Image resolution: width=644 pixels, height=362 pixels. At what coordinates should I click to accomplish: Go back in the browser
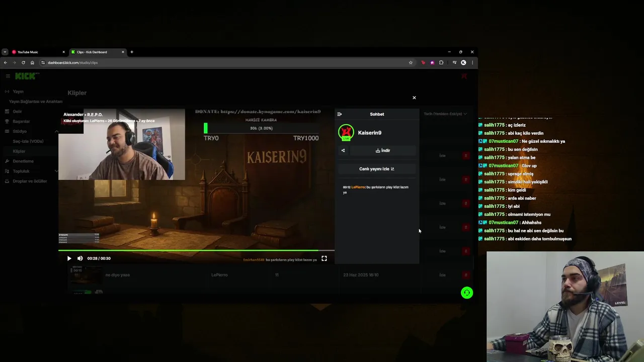6,63
